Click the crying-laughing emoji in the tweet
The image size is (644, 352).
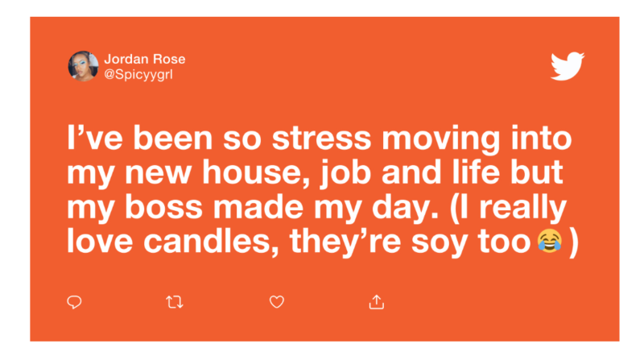pyautogui.click(x=550, y=241)
